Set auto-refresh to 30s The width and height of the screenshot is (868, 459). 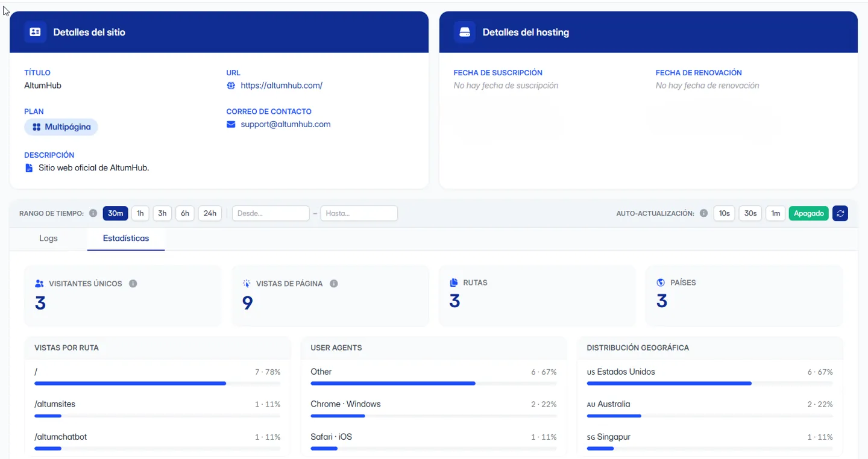[750, 213]
